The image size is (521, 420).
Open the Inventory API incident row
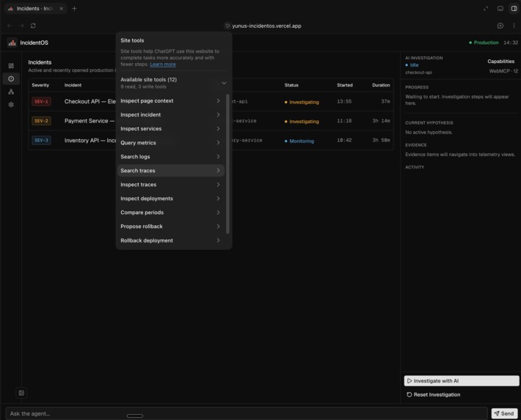tap(211, 141)
